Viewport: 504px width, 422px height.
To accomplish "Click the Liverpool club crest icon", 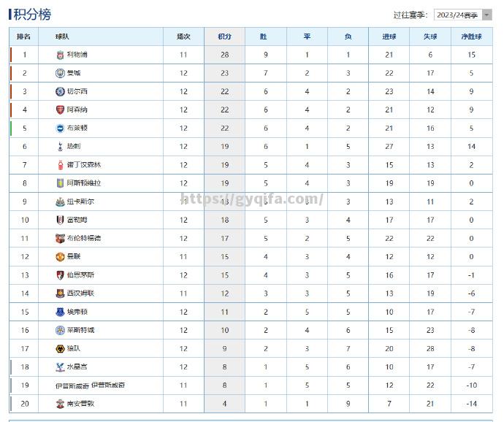I will coord(60,55).
